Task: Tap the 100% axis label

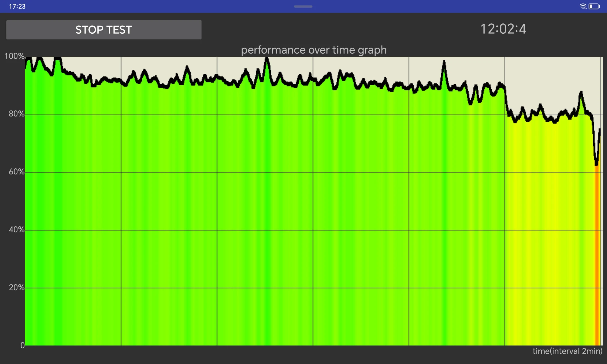Action: [x=14, y=56]
